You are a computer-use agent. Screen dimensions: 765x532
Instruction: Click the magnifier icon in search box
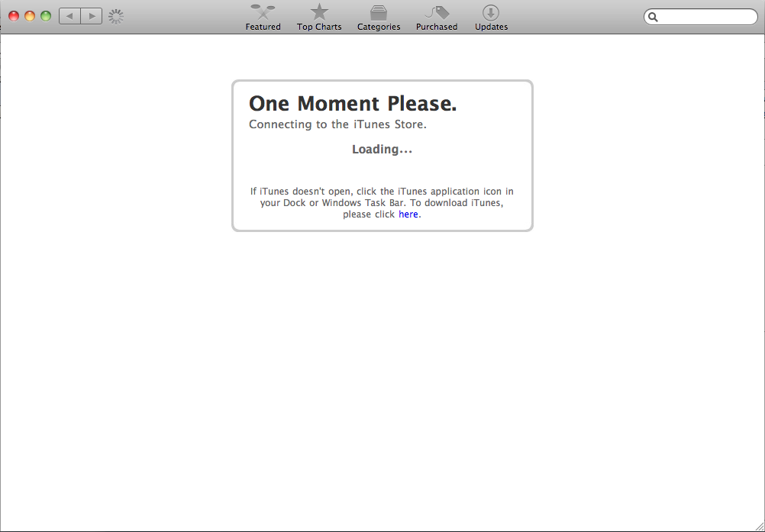click(x=654, y=18)
